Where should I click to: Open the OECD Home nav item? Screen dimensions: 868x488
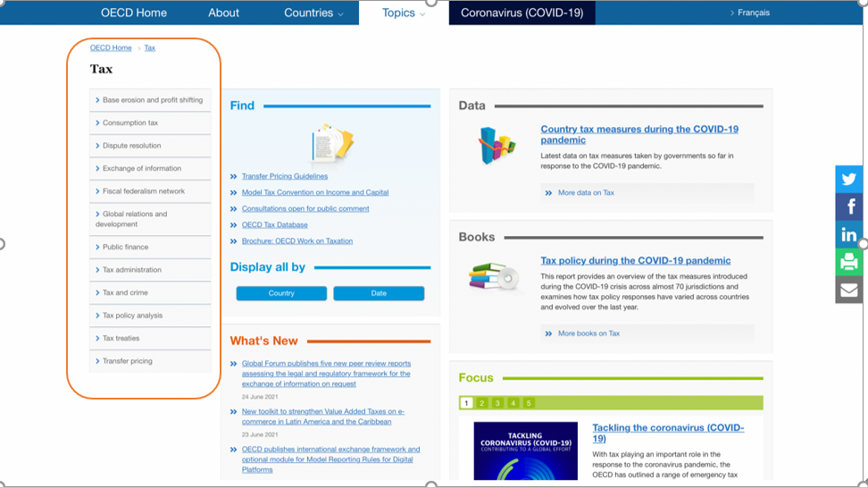[x=133, y=13]
